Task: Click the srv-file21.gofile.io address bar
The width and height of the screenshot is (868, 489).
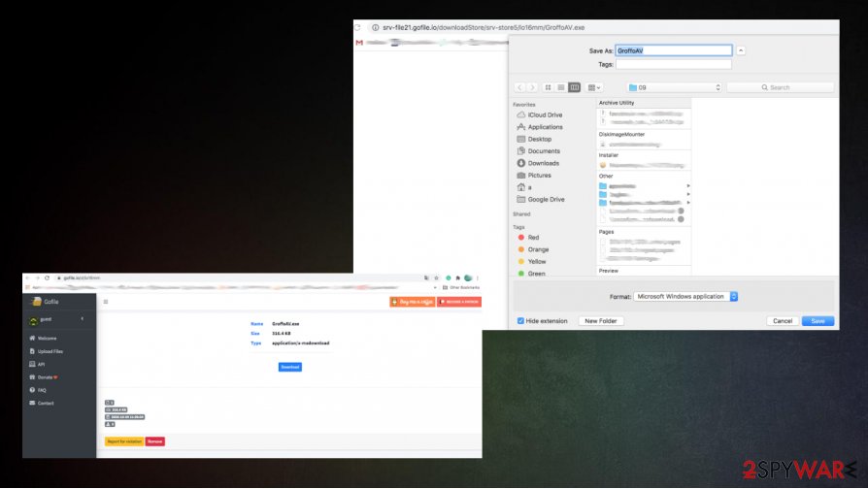Action: point(484,27)
